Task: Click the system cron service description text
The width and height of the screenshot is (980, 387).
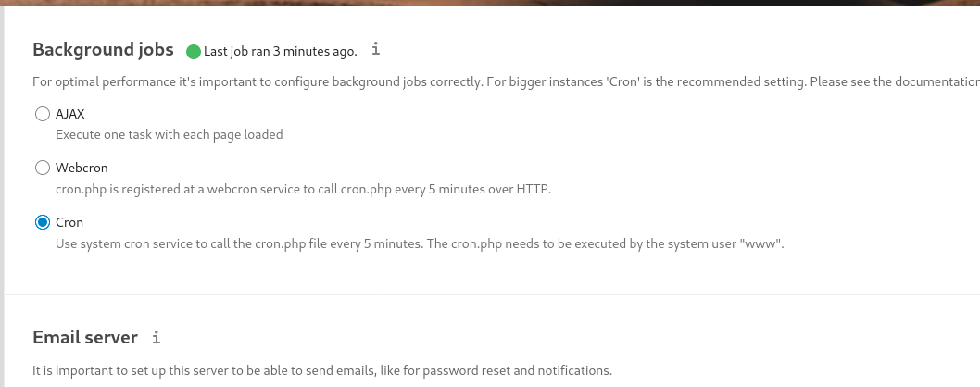Action: (x=420, y=243)
